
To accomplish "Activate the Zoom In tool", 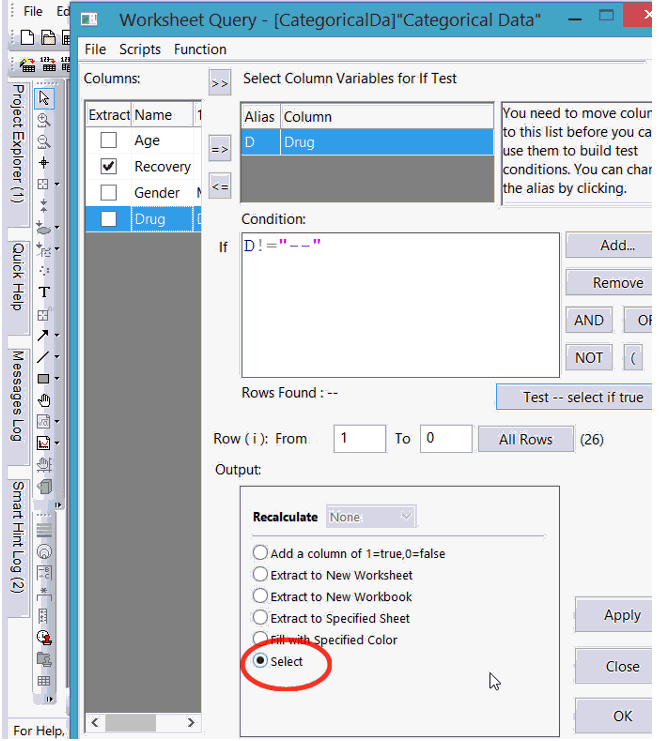I will tap(44, 120).
